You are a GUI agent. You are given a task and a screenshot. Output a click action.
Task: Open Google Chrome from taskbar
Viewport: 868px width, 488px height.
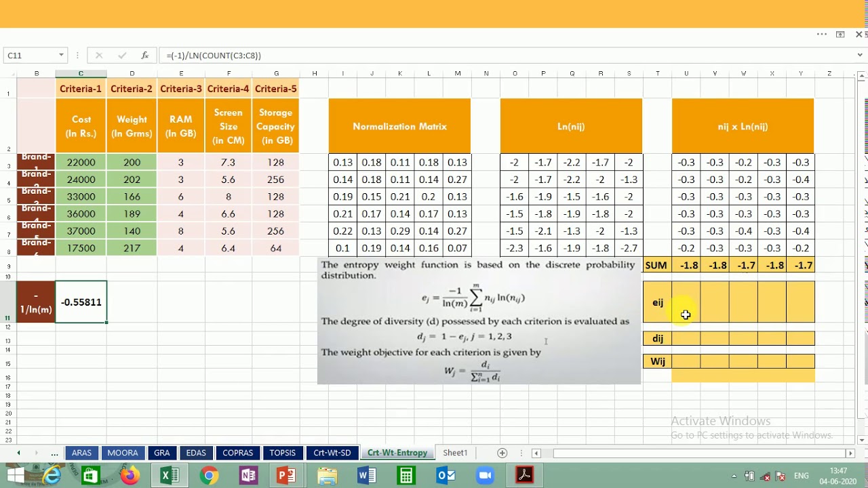click(209, 476)
